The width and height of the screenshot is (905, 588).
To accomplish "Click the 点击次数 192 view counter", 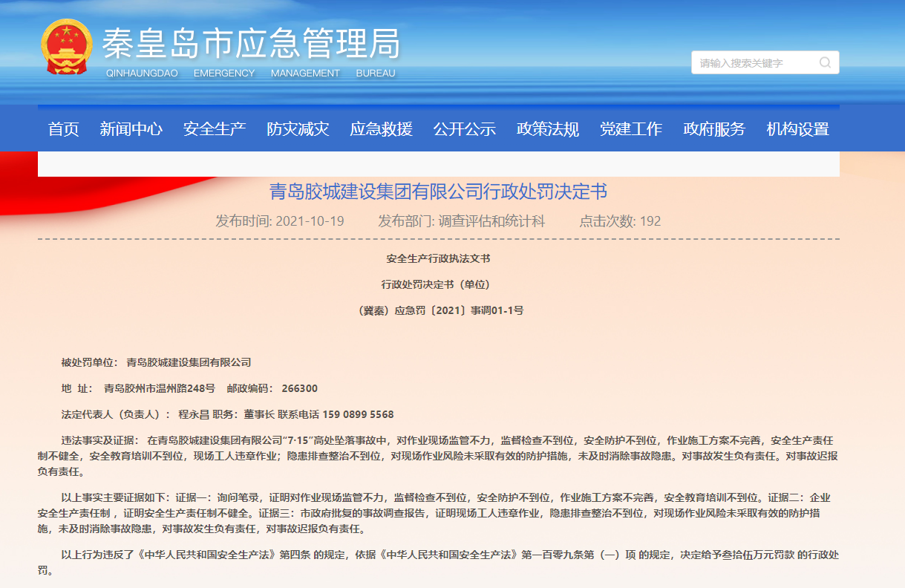I will (620, 221).
